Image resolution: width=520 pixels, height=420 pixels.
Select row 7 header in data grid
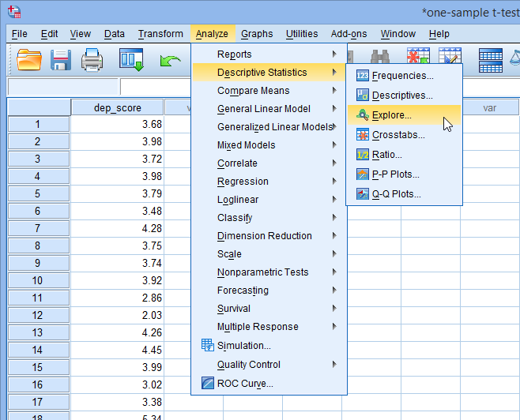click(39, 228)
